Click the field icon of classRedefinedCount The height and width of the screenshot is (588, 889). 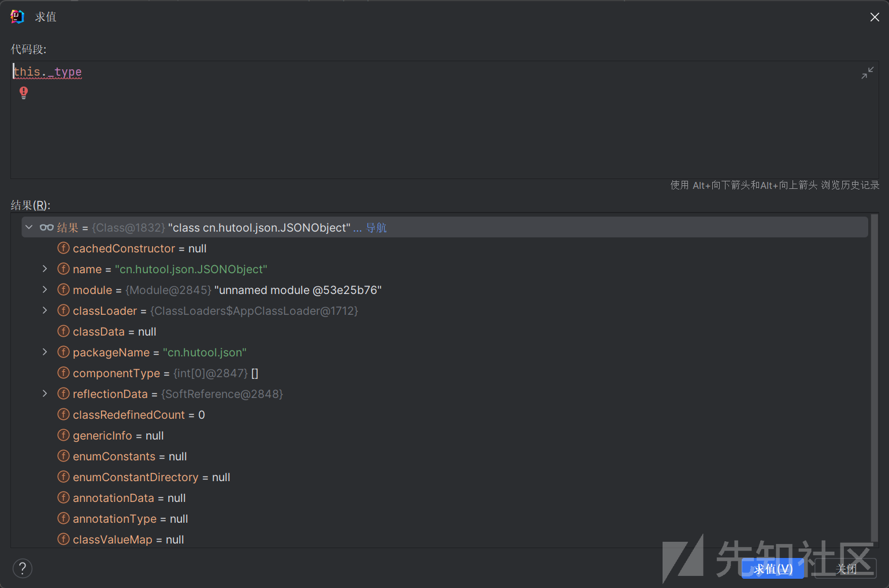pos(64,415)
